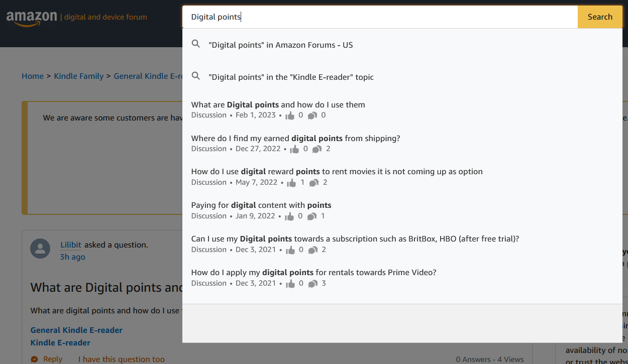Viewport: 628px width, 364px height.
Task: Click the Amazon logo
Action: (x=33, y=16)
